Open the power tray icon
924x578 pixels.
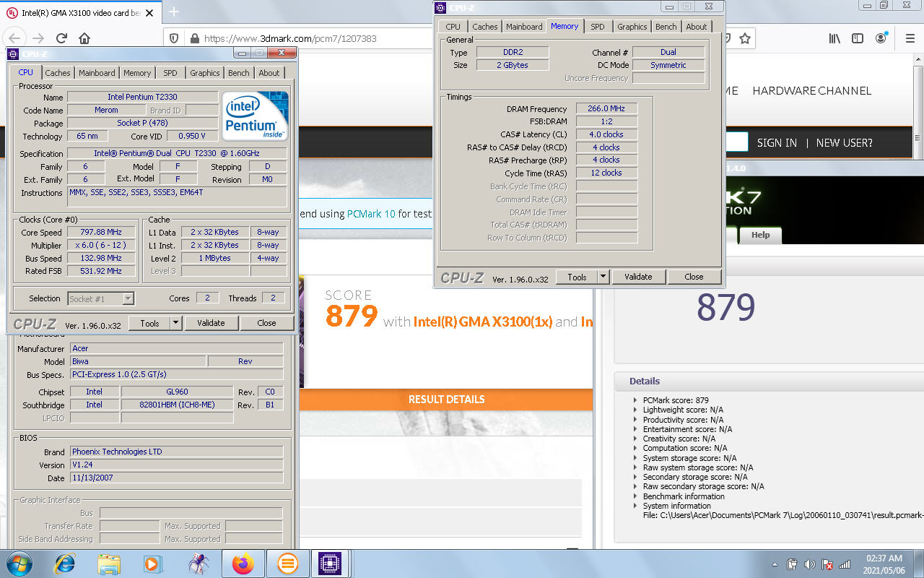(792, 564)
